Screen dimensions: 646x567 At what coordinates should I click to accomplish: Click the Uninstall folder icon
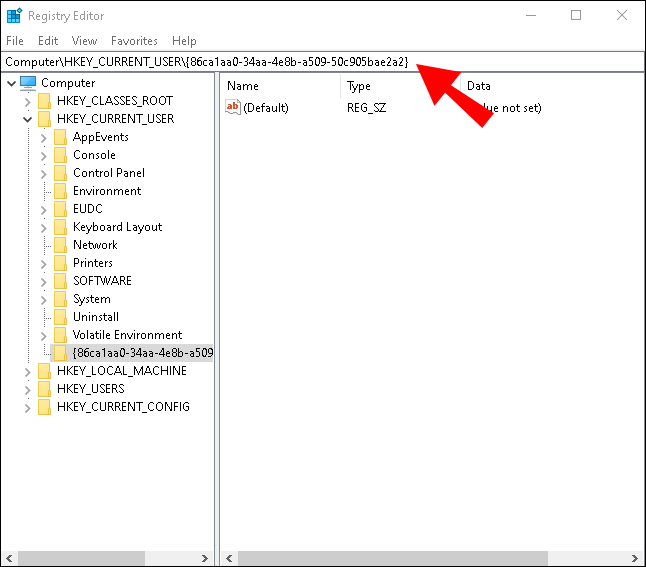point(61,317)
